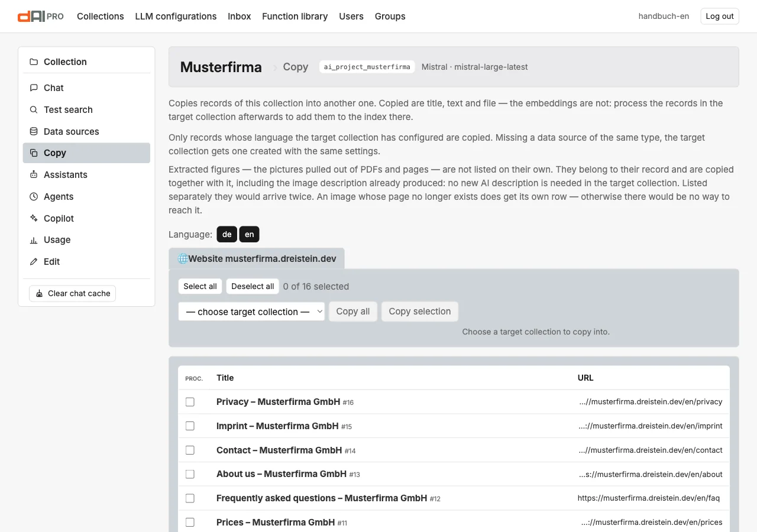The image size is (757, 532).
Task: Open the Groups page
Action: (x=390, y=17)
